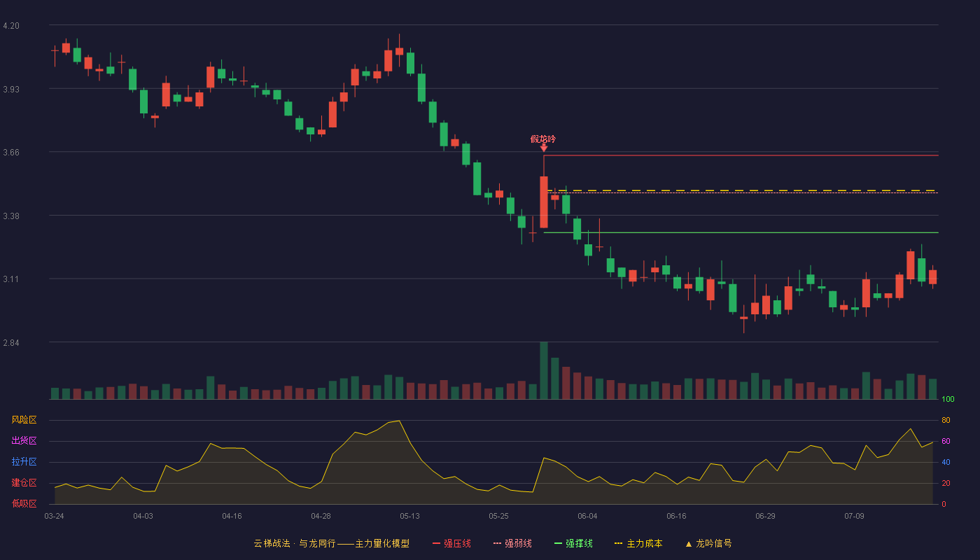980x560 pixels.
Task: Select the 风险区 zone label
Action: [x=24, y=420]
